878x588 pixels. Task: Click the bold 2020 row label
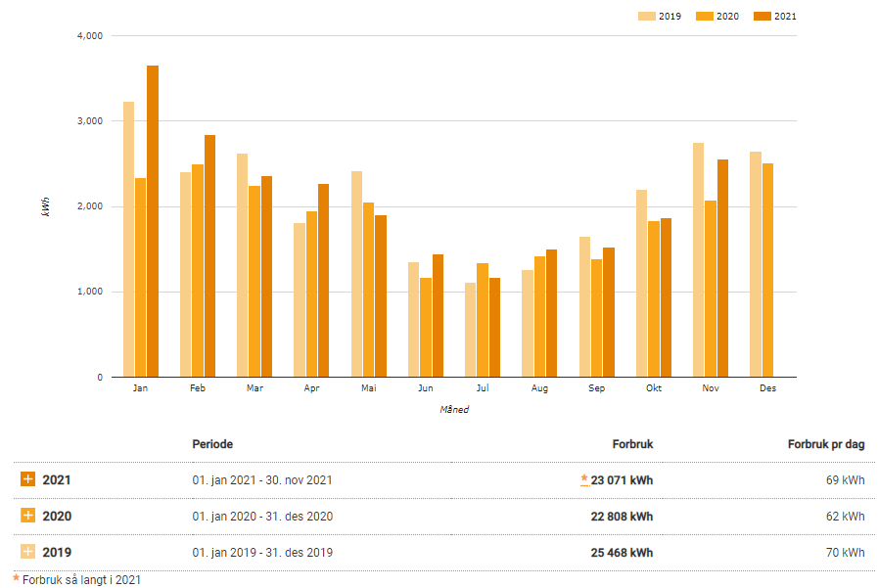tap(57, 517)
